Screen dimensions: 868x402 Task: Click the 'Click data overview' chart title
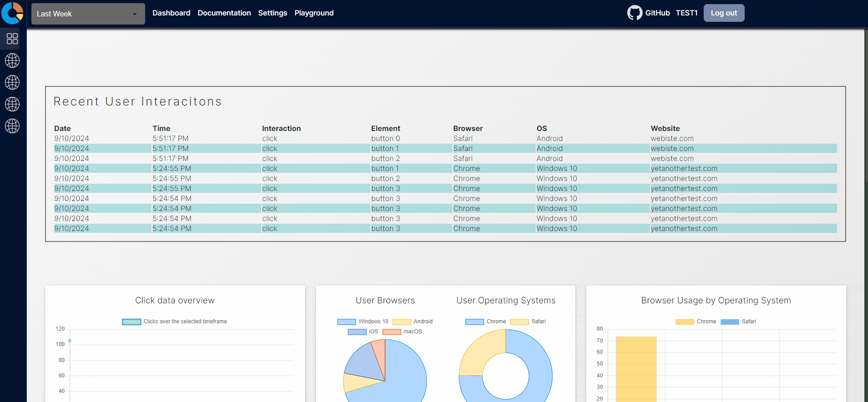point(175,301)
